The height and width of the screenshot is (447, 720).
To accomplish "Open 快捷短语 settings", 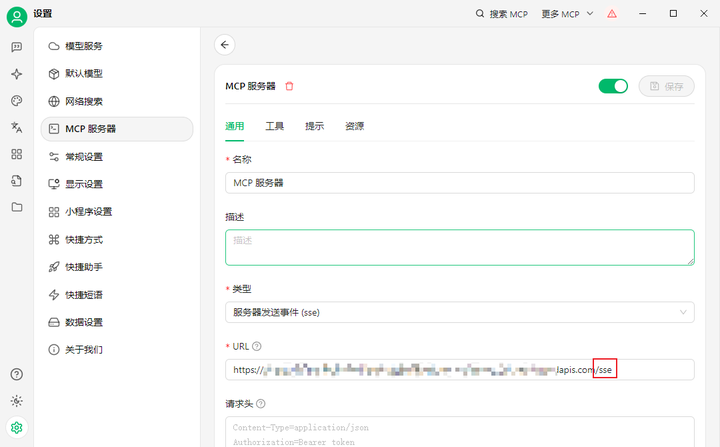I will point(117,294).
